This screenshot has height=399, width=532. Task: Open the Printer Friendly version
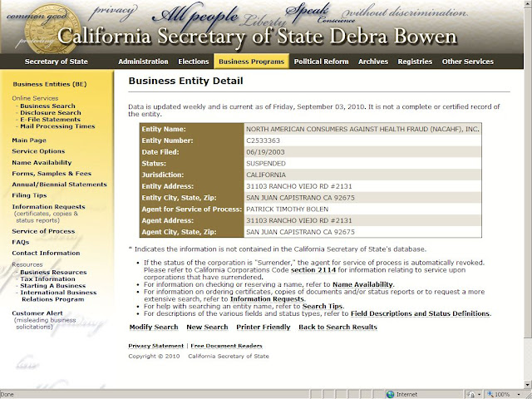click(264, 327)
